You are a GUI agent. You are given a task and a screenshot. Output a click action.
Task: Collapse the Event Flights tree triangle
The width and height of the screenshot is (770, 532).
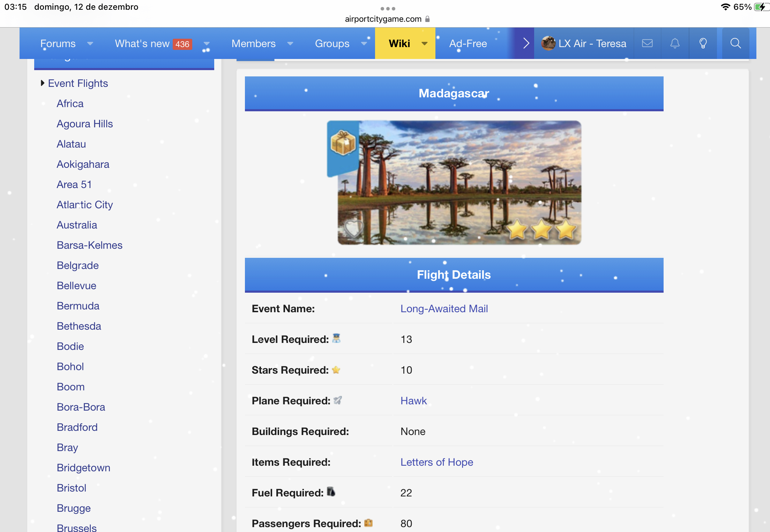click(x=43, y=83)
